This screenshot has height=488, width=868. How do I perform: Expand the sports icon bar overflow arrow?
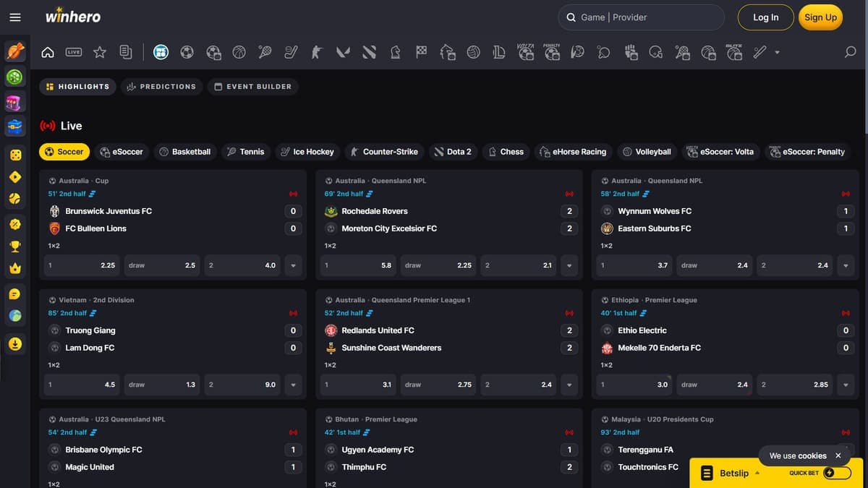point(777,52)
